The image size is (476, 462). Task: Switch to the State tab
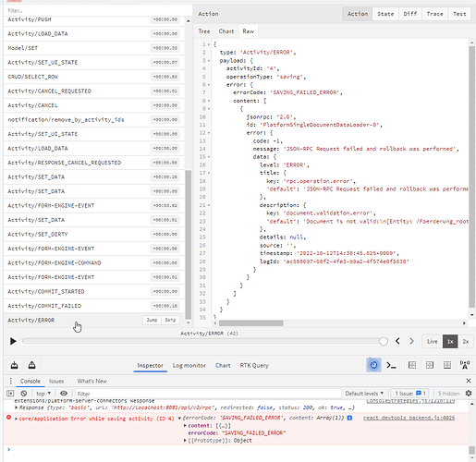(385, 14)
